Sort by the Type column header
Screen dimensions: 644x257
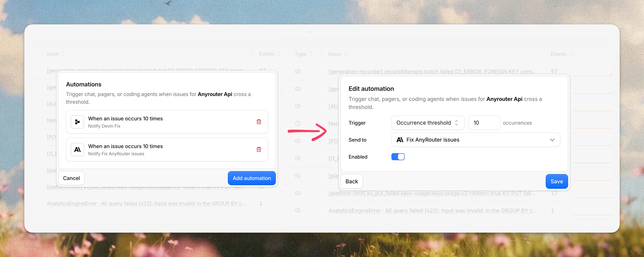point(303,54)
